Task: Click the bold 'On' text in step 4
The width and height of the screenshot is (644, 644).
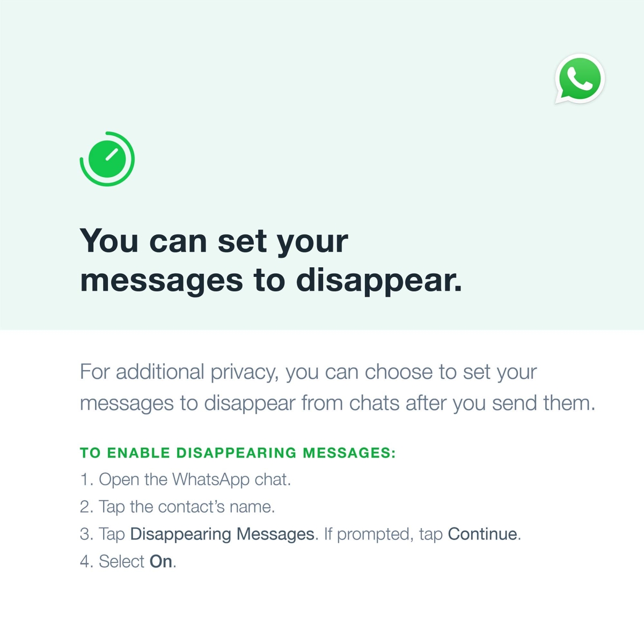Action: pyautogui.click(x=161, y=561)
